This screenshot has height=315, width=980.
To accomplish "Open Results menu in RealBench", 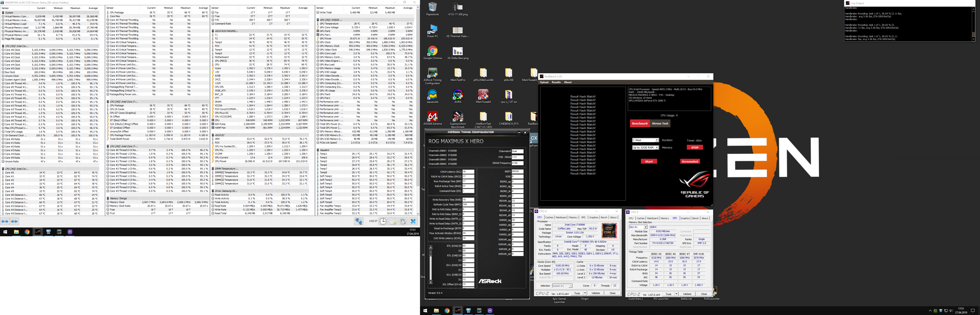I will tap(556, 82).
